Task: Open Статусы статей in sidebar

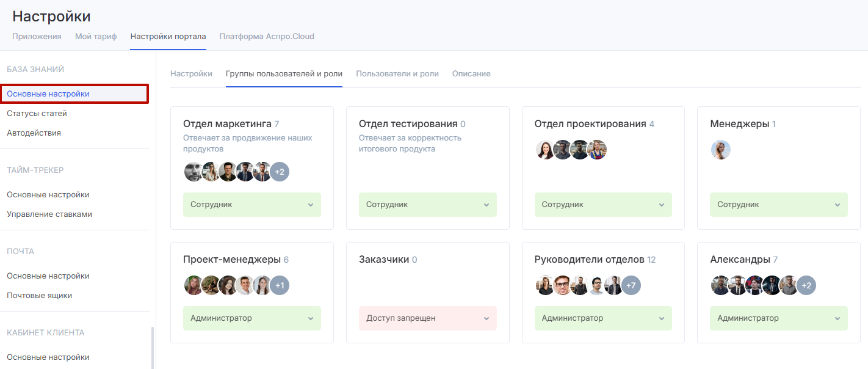Action: (37, 114)
